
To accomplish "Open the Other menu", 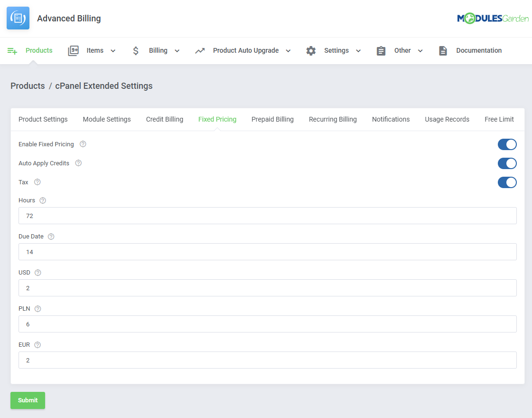I will tap(402, 50).
